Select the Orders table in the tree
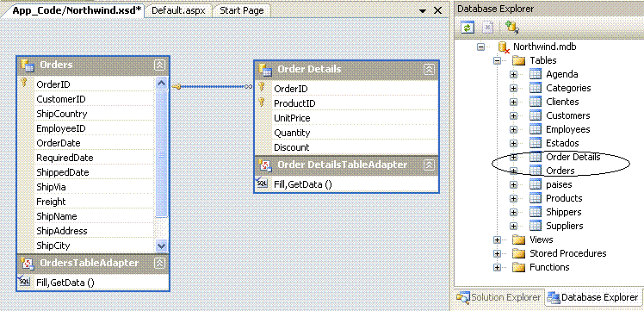This screenshot has height=311, width=644. point(560,171)
